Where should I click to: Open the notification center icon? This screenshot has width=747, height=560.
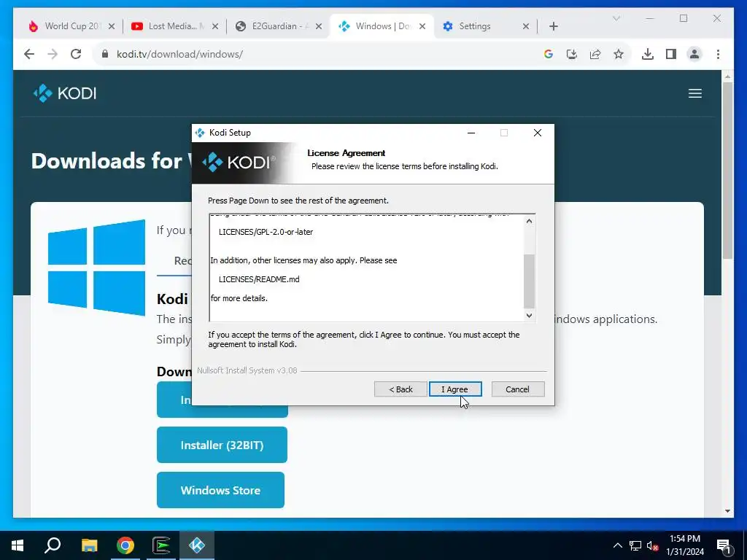point(724,545)
